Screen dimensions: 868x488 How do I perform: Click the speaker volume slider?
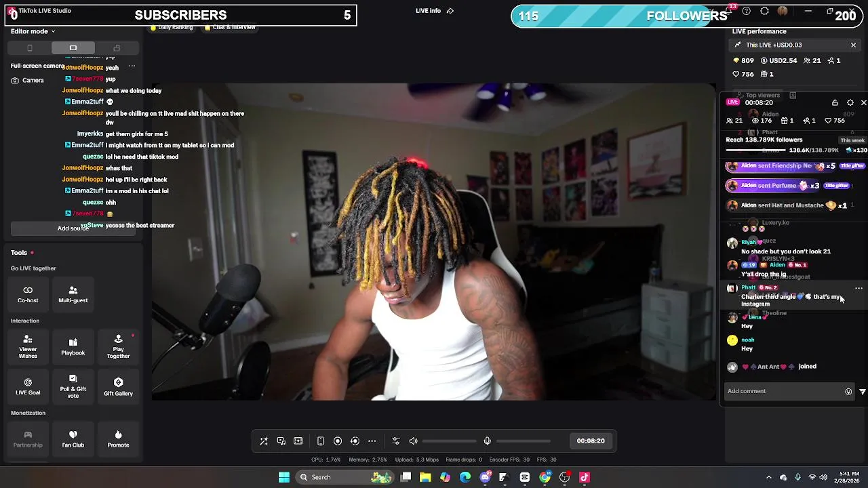(x=449, y=441)
